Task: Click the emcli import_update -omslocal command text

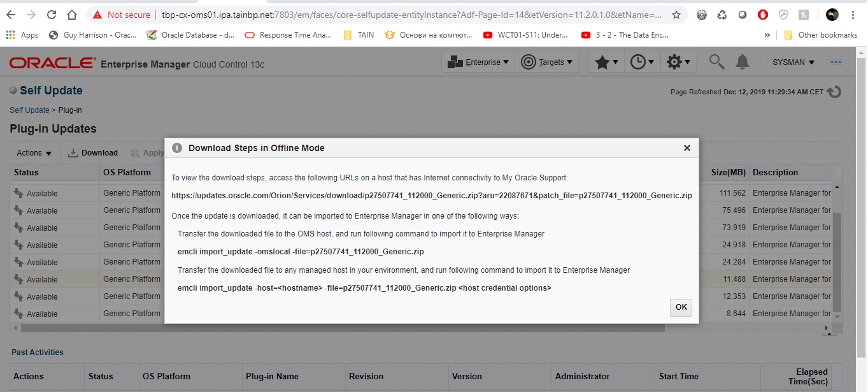Action: click(x=301, y=252)
